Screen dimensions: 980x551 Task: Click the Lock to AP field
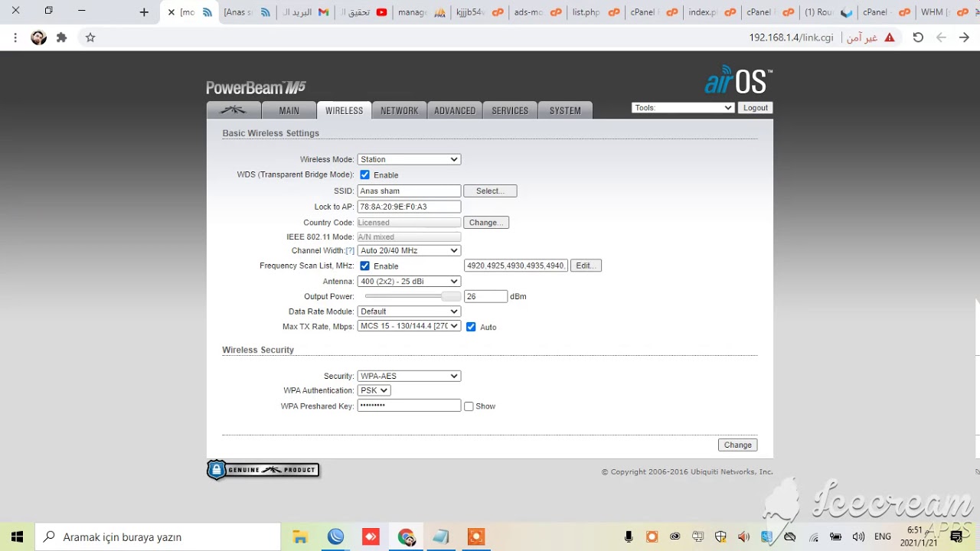[409, 207]
